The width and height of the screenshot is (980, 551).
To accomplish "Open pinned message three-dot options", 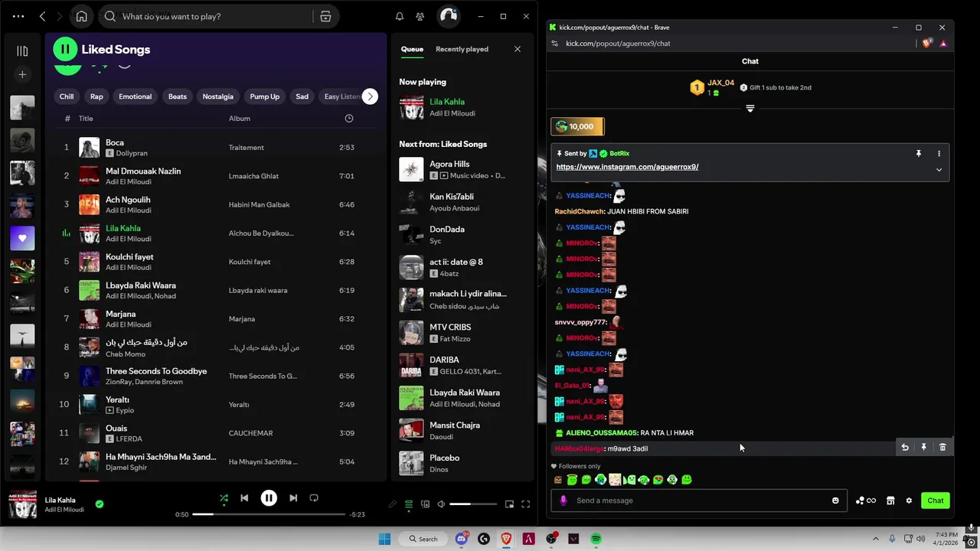I will click(x=939, y=154).
